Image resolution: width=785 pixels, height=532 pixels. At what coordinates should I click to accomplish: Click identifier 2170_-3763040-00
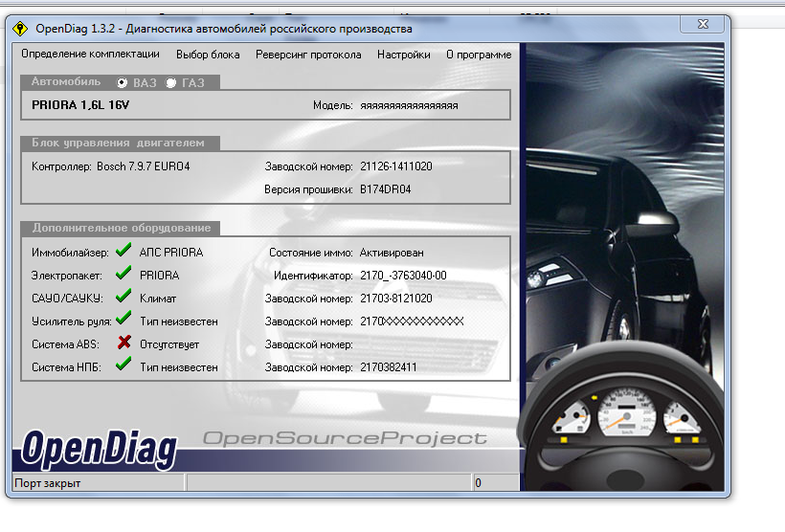pos(403,276)
